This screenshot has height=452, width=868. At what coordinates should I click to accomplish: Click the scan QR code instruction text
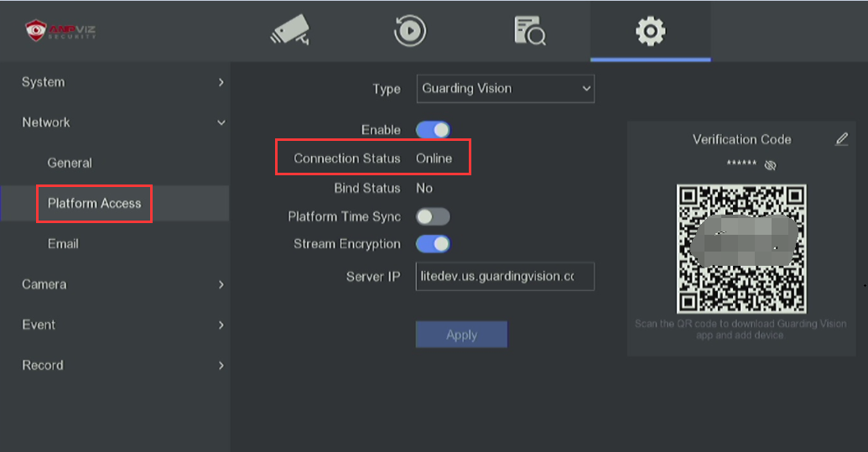(x=741, y=330)
